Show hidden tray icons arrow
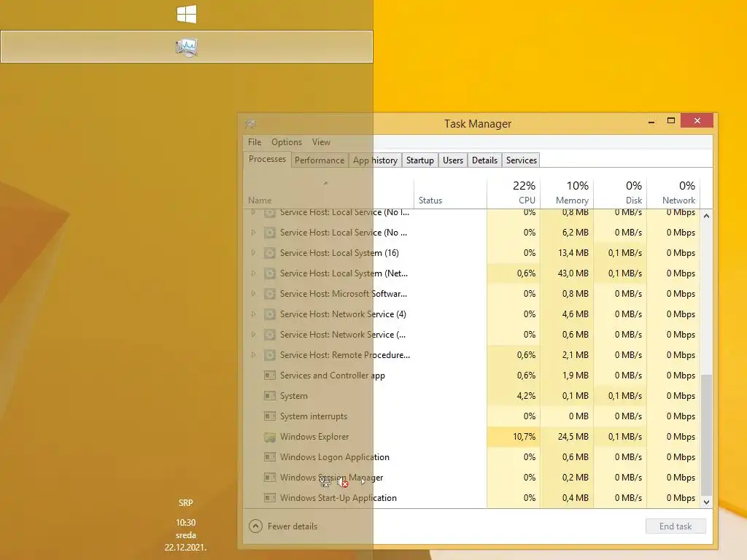This screenshot has height=560, width=747. [363, 482]
